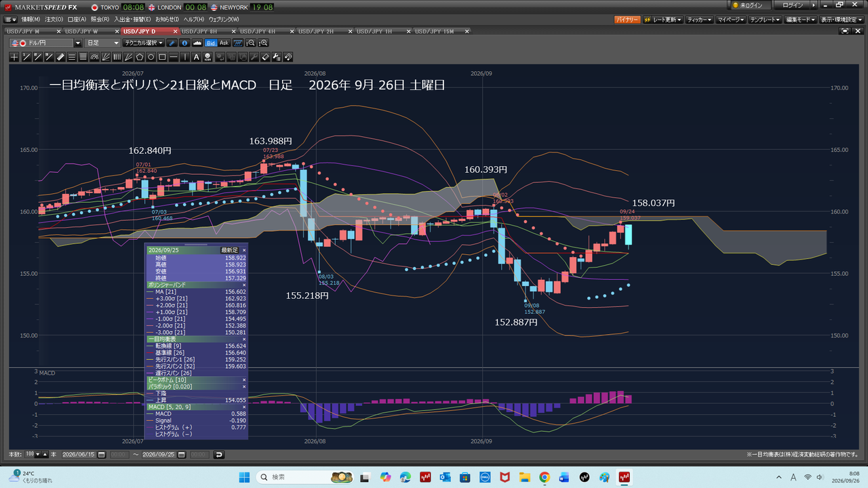The width and height of the screenshot is (868, 488).
Task: Select the Fibonacci fan drawing tool
Action: click(106, 57)
